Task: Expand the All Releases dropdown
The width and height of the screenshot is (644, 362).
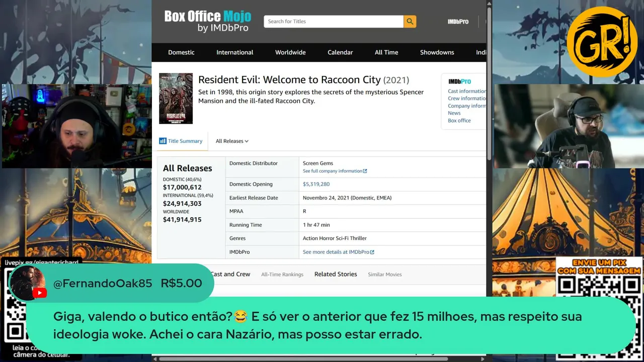Action: 232,141
